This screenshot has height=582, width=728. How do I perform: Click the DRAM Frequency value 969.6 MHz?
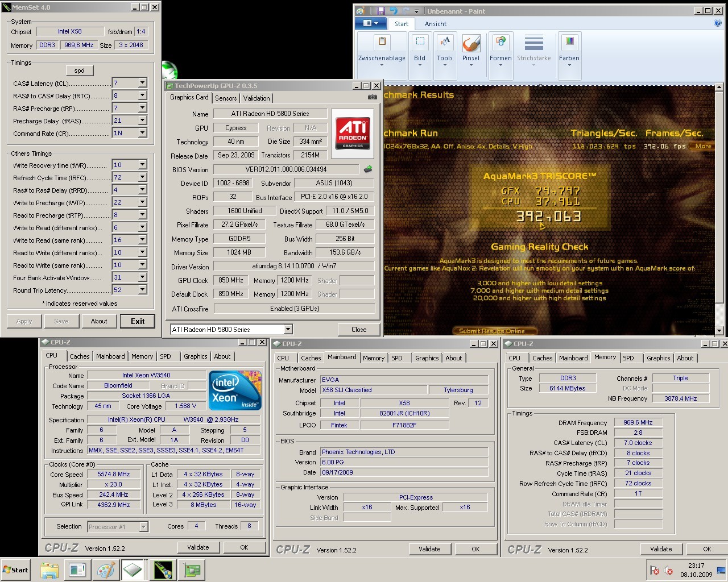pos(638,422)
